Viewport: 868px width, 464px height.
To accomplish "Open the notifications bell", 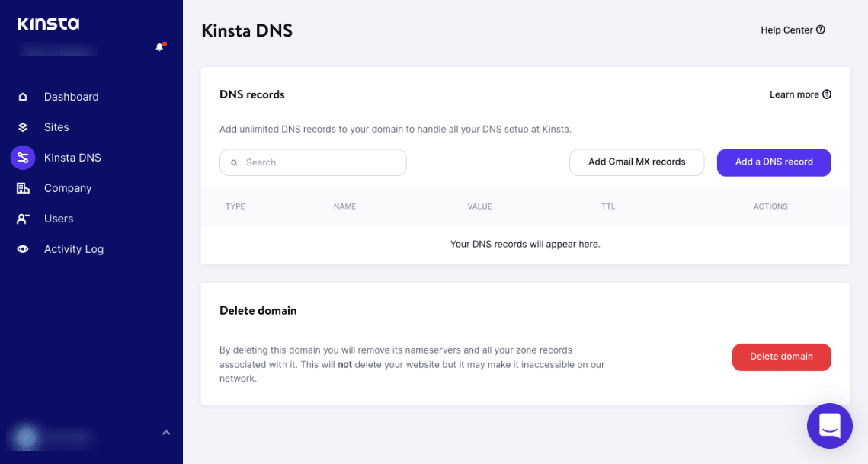I will click(160, 46).
